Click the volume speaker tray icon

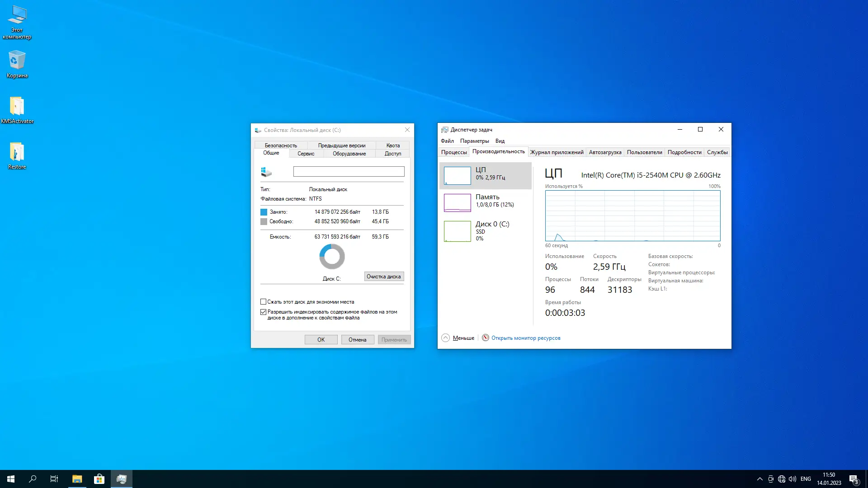[x=792, y=479]
